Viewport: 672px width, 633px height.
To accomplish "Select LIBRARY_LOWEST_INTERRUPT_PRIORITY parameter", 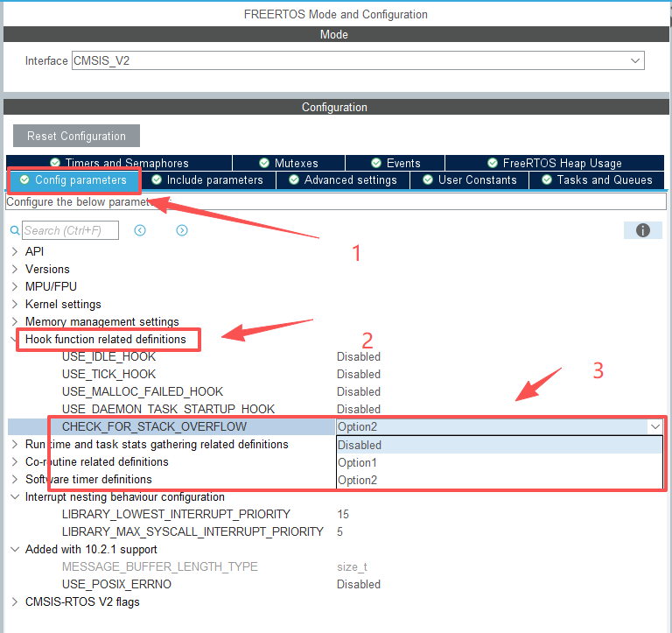I will (x=176, y=514).
